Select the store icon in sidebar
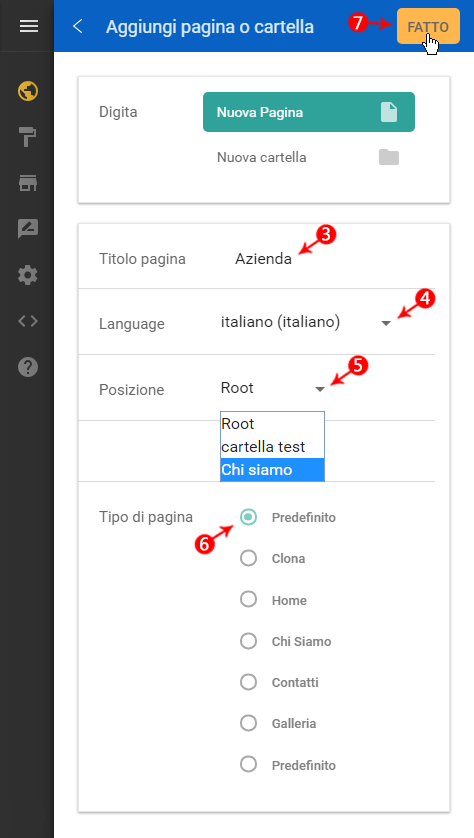 click(x=28, y=183)
